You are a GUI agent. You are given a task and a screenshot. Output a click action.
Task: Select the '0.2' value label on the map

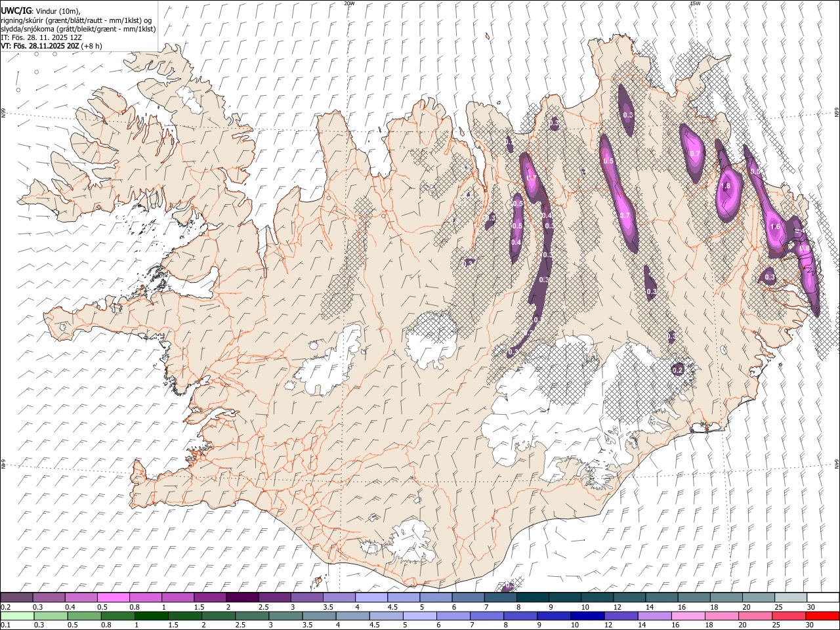tap(678, 371)
